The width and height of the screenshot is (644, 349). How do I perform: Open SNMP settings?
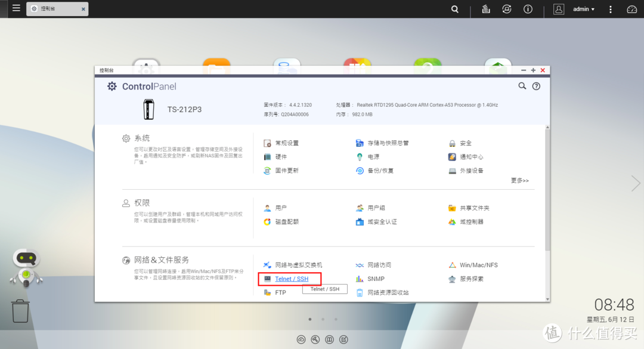pos(370,279)
